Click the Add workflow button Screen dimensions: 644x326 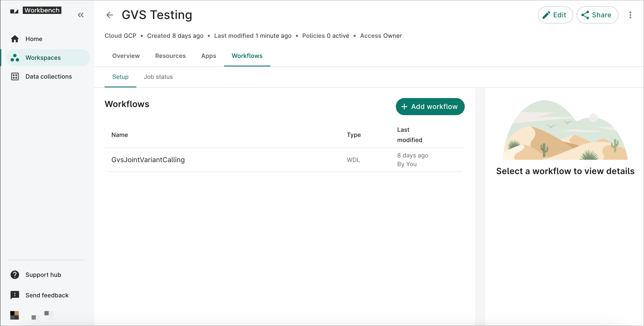coord(430,106)
